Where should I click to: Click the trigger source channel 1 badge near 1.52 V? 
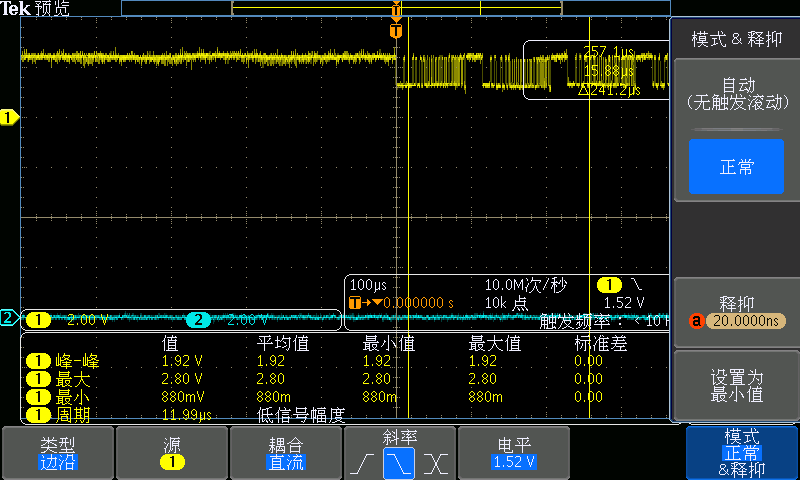point(609,285)
